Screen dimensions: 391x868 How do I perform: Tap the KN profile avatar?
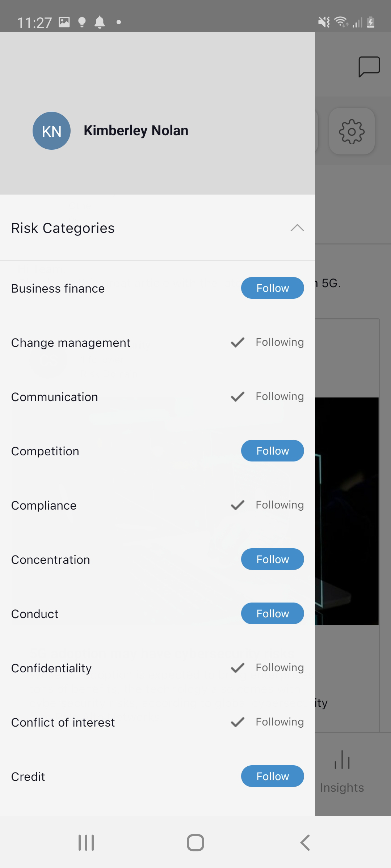[51, 131]
